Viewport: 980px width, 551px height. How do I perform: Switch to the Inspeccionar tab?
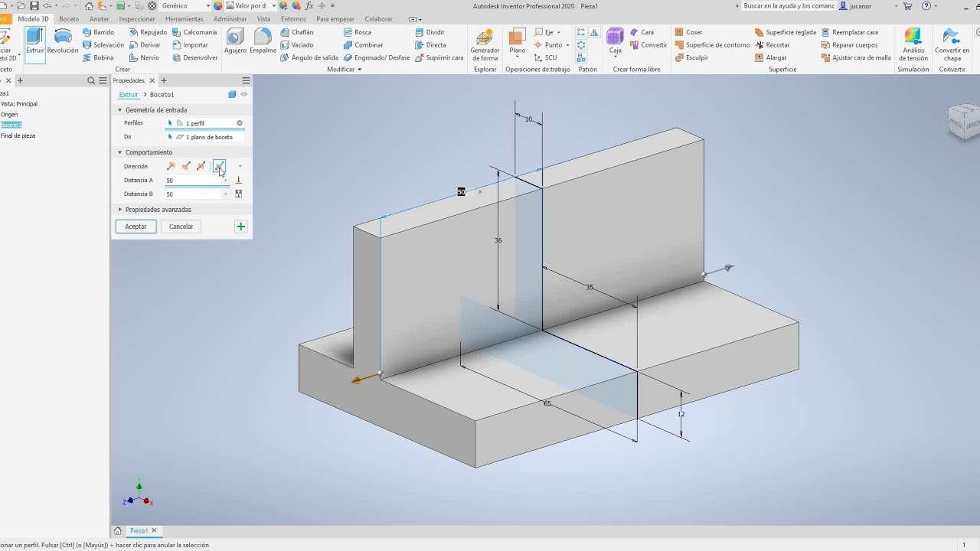[137, 18]
